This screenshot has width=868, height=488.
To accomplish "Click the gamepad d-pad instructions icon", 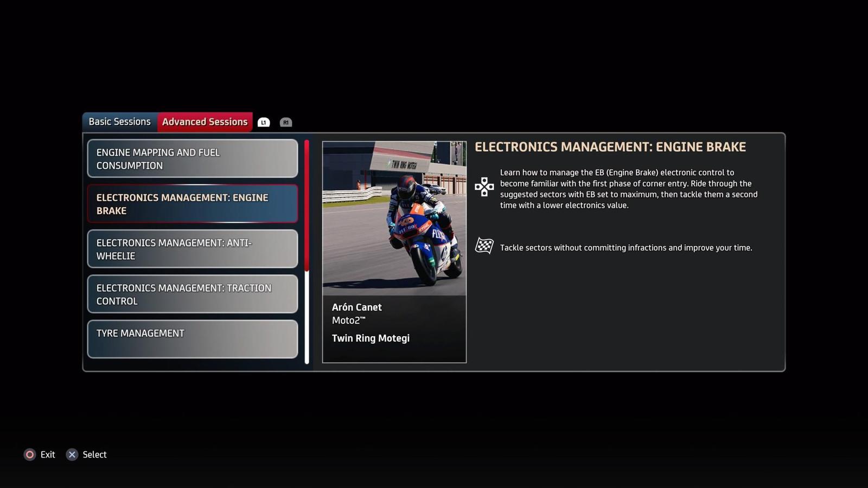I will click(x=484, y=187).
